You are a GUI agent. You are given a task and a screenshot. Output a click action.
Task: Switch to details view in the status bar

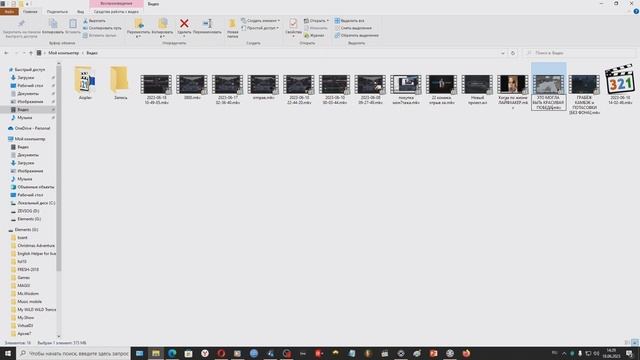627,343
